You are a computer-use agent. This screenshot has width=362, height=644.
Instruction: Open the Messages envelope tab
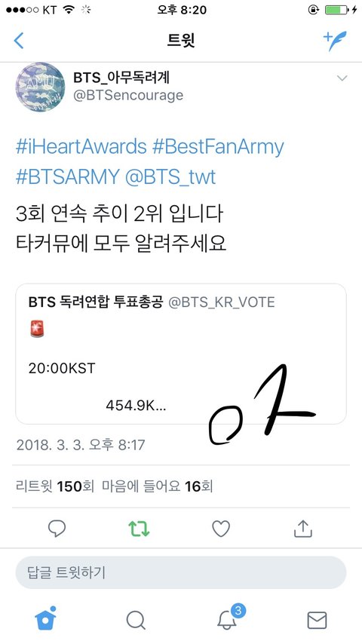pyautogui.click(x=317, y=620)
